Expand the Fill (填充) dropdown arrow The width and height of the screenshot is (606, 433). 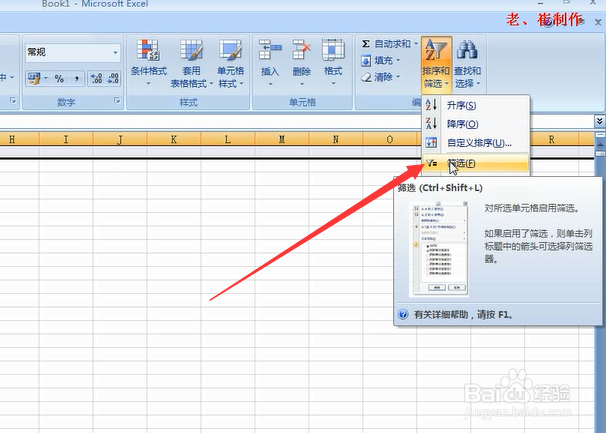(398, 61)
